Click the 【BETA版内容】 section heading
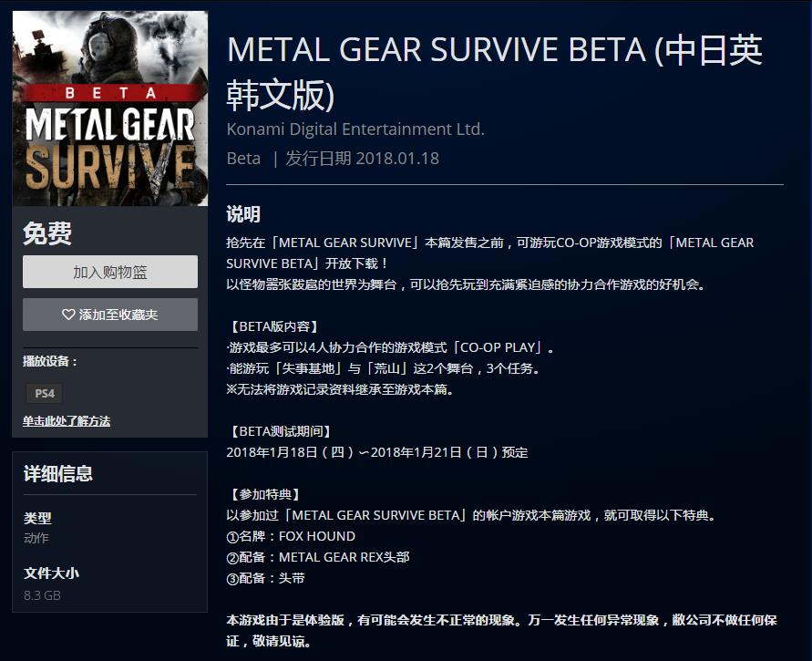This screenshot has height=661, width=812. (x=276, y=326)
